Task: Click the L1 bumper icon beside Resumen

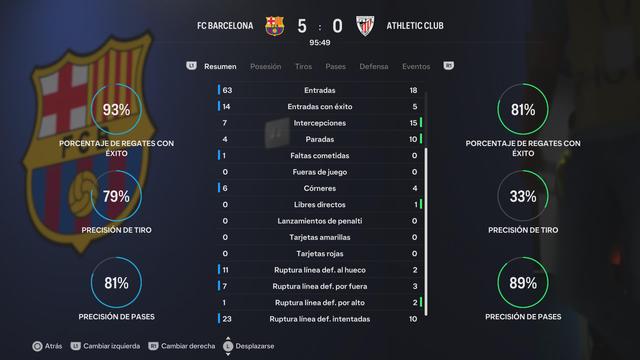Action: point(191,66)
